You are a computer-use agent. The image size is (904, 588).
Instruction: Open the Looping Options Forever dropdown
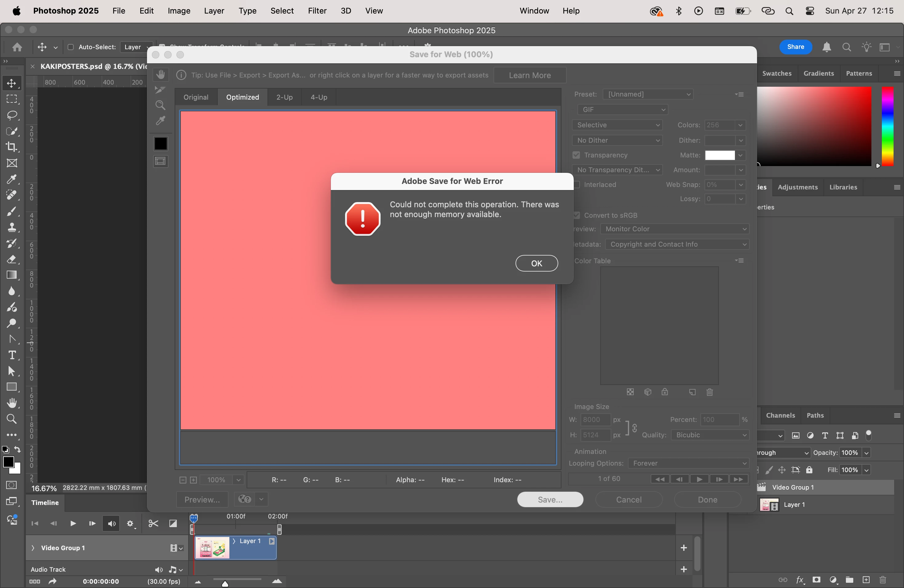(688, 463)
